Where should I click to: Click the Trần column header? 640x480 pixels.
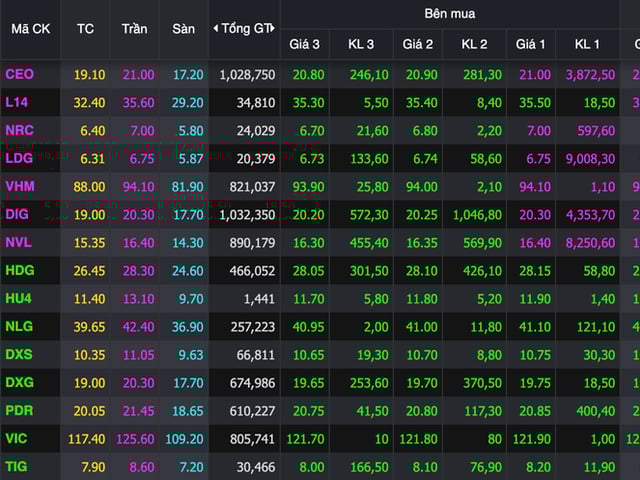(134, 29)
